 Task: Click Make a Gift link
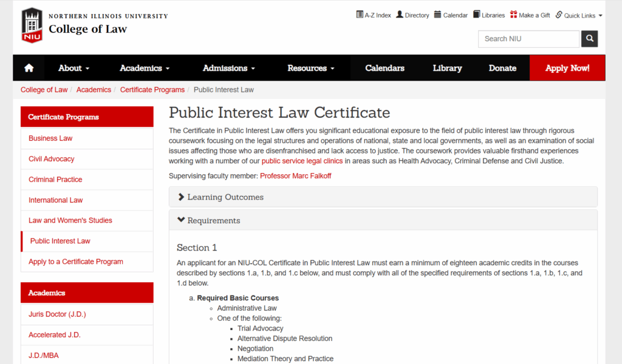tap(530, 15)
